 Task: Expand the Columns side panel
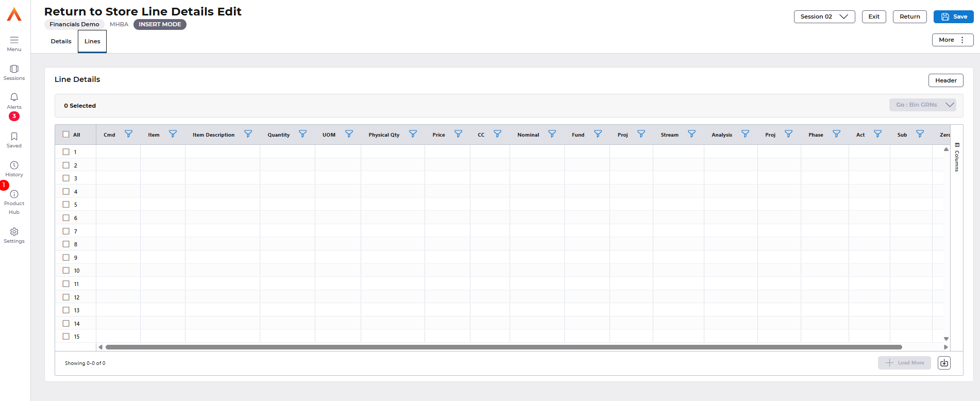(x=957, y=157)
